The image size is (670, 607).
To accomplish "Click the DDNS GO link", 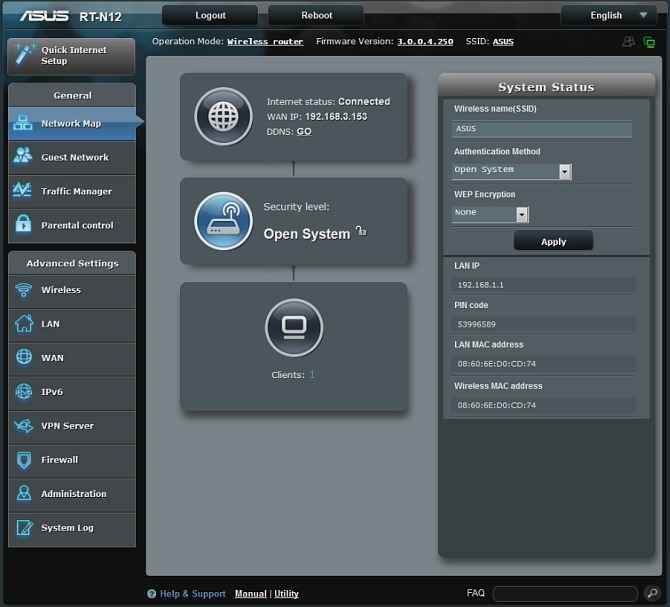I will [304, 132].
